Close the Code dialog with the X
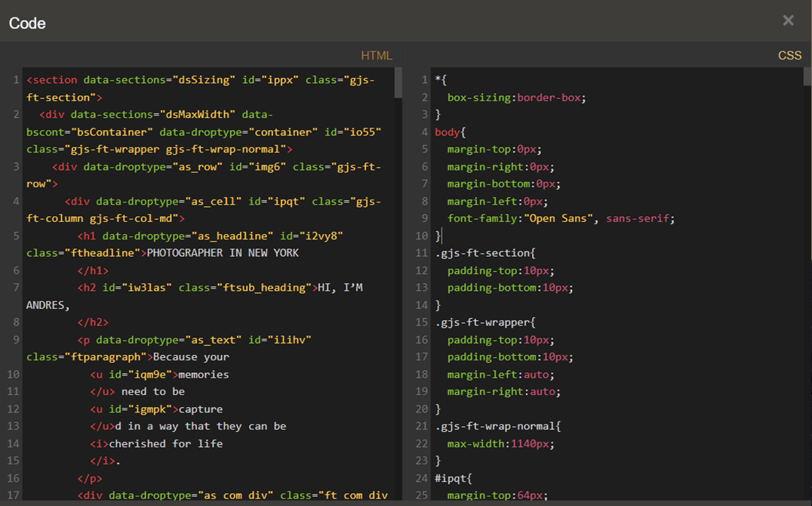The height and width of the screenshot is (506, 812). [788, 20]
